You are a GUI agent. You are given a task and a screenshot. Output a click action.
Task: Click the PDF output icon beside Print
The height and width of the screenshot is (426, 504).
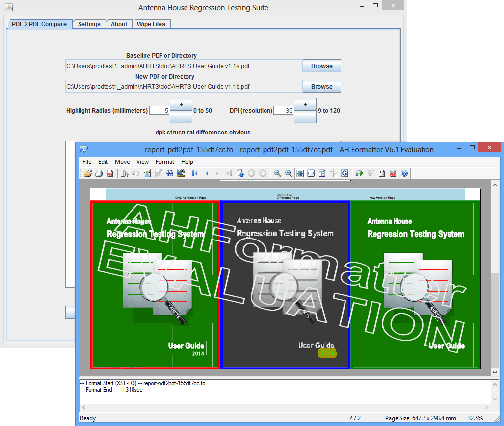click(110, 173)
